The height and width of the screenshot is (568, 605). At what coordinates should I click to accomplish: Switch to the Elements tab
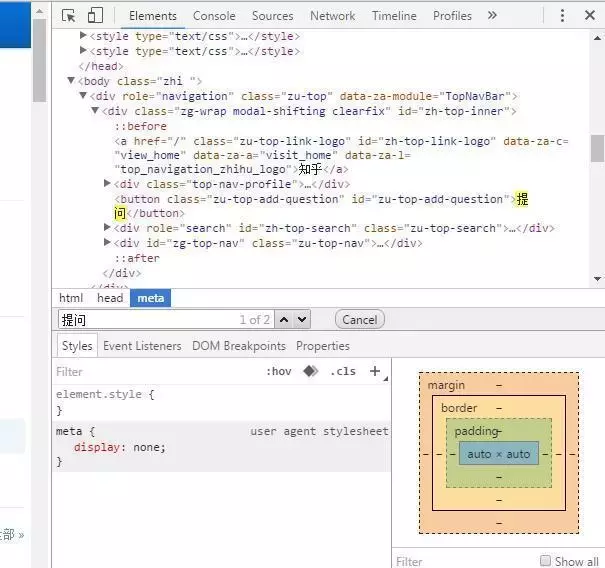tap(153, 16)
